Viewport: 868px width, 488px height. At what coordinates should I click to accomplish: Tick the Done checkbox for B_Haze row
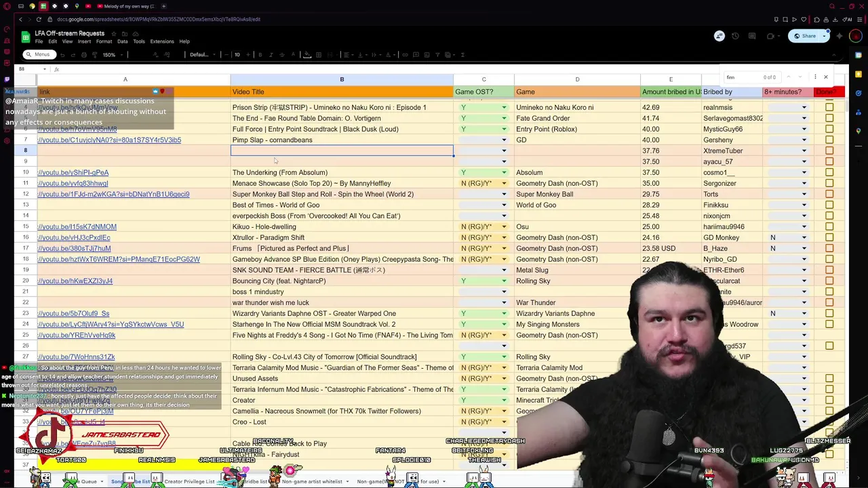829,248
